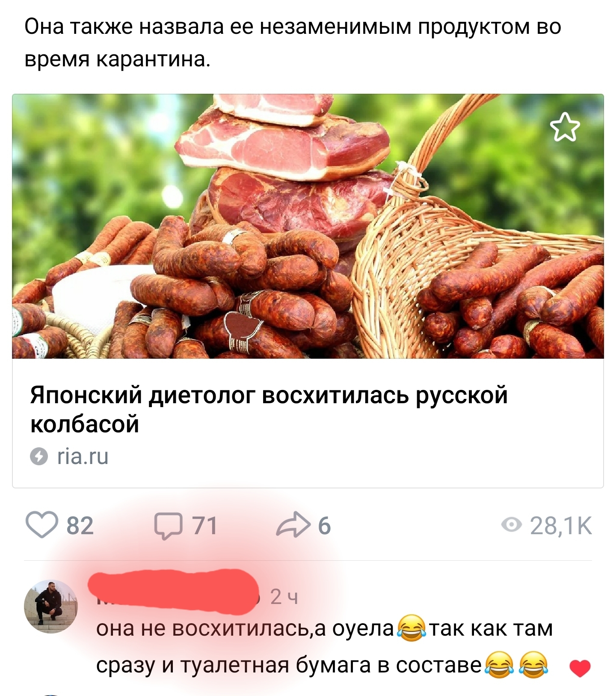This screenshot has width=616, height=696.
Task: Like the comment with red heart
Action: pos(580,668)
